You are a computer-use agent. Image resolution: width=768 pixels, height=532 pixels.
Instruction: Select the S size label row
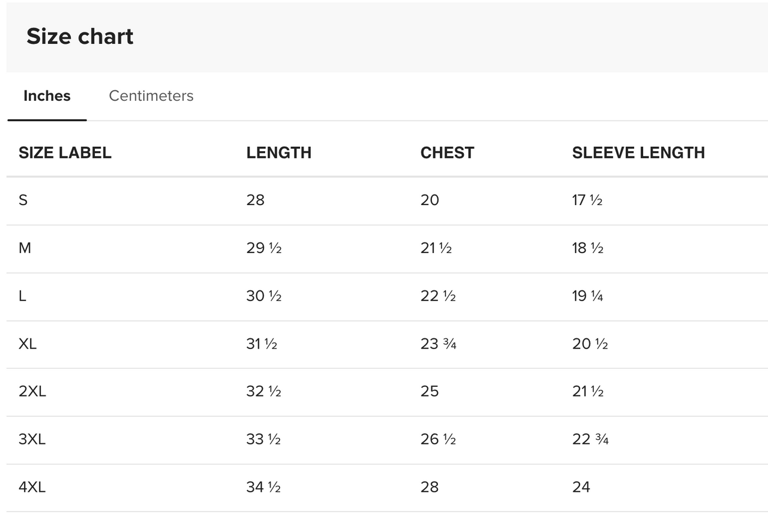(23, 200)
